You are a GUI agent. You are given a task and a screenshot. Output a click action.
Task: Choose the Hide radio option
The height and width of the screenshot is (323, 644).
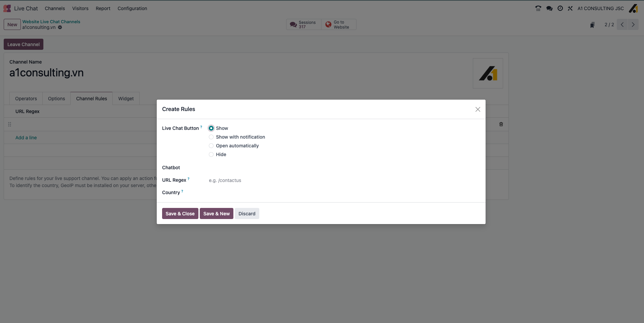(x=211, y=154)
